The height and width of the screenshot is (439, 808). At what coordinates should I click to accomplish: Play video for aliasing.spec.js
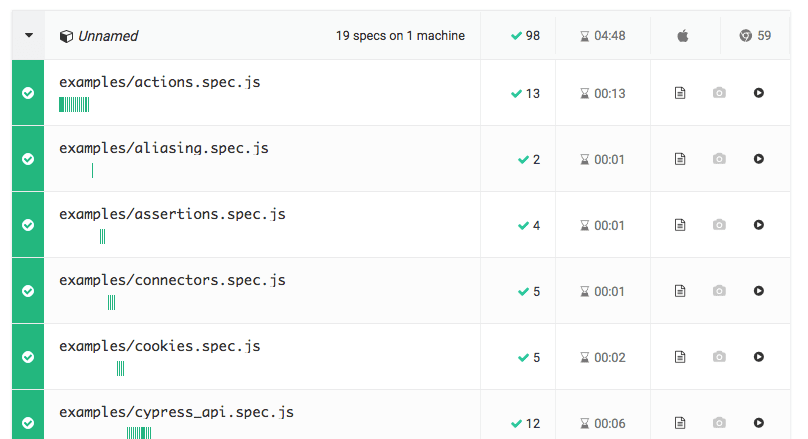tap(759, 159)
